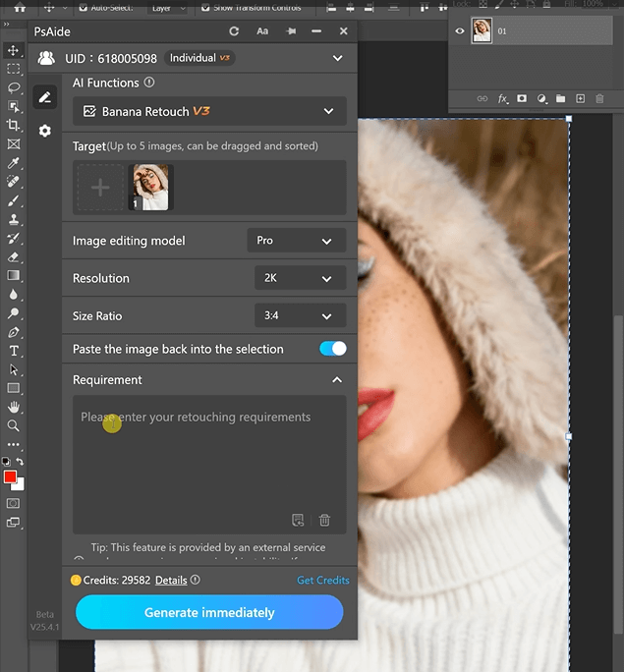Viewport: 624px width, 672px height.
Task: Toggle Paste the image back into selection
Action: coord(333,349)
